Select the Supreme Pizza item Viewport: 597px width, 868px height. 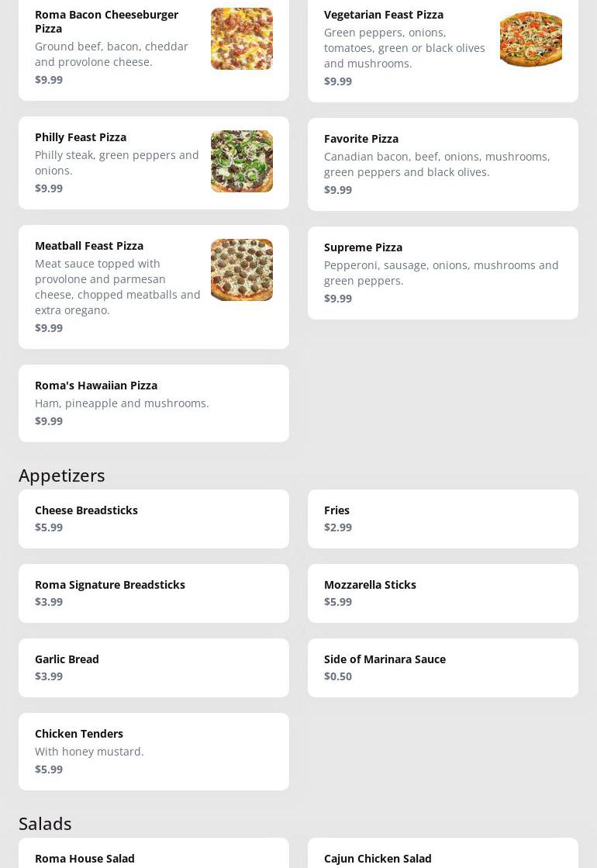[442, 272]
